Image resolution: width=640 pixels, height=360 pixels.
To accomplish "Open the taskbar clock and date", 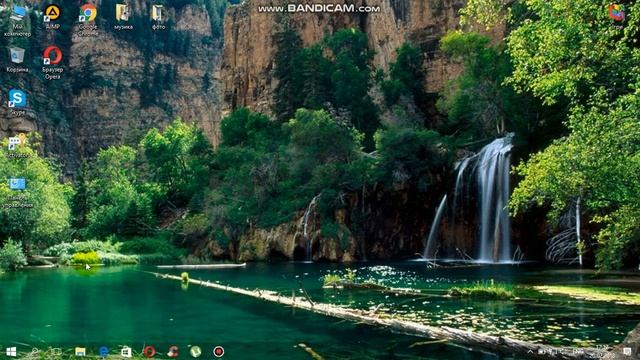I will (x=602, y=351).
